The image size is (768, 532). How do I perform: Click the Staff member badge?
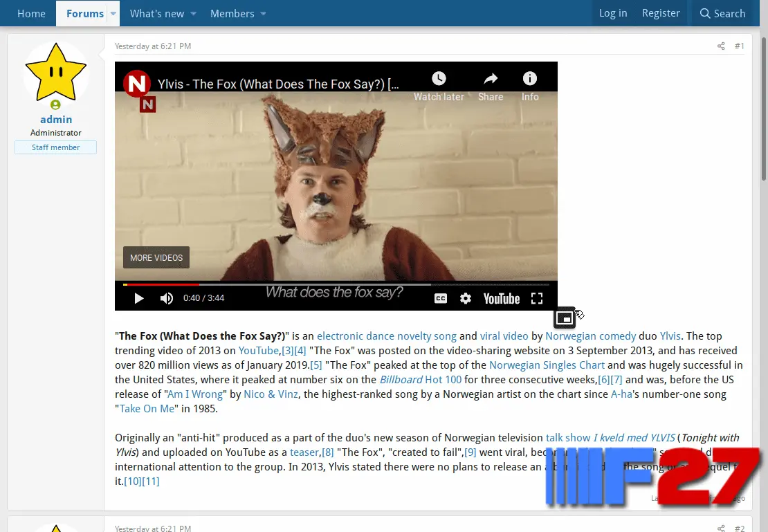tap(55, 147)
